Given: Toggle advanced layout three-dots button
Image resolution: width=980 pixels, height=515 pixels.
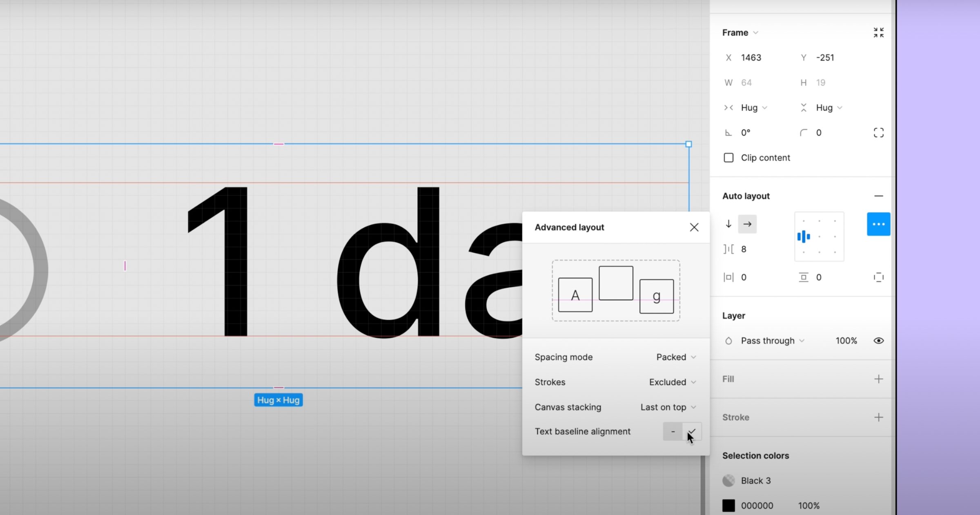Looking at the screenshot, I should tap(879, 224).
